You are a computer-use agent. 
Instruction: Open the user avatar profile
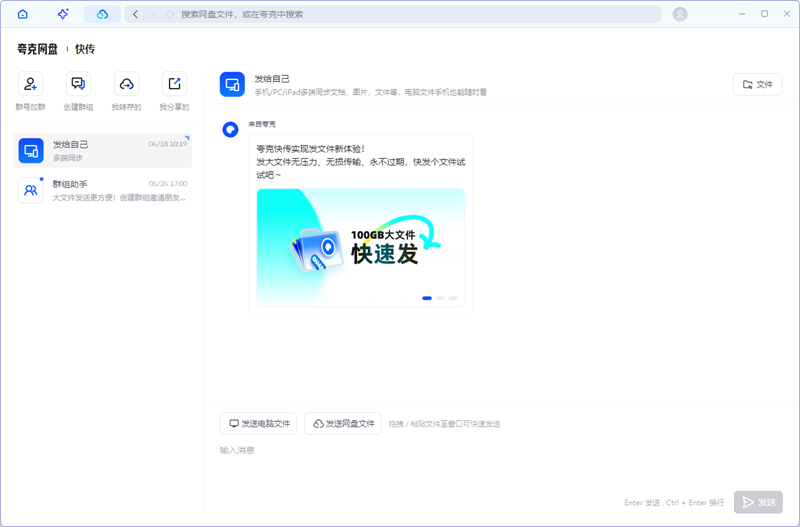[x=680, y=14]
